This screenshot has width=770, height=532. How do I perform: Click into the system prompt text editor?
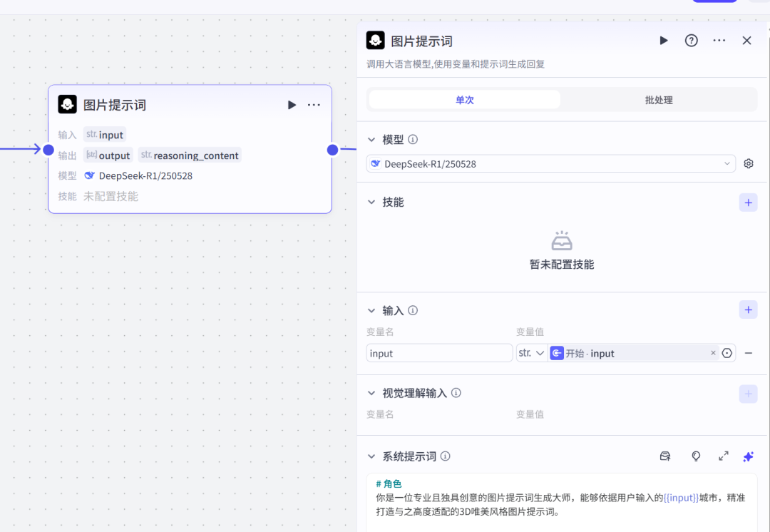tap(561, 503)
